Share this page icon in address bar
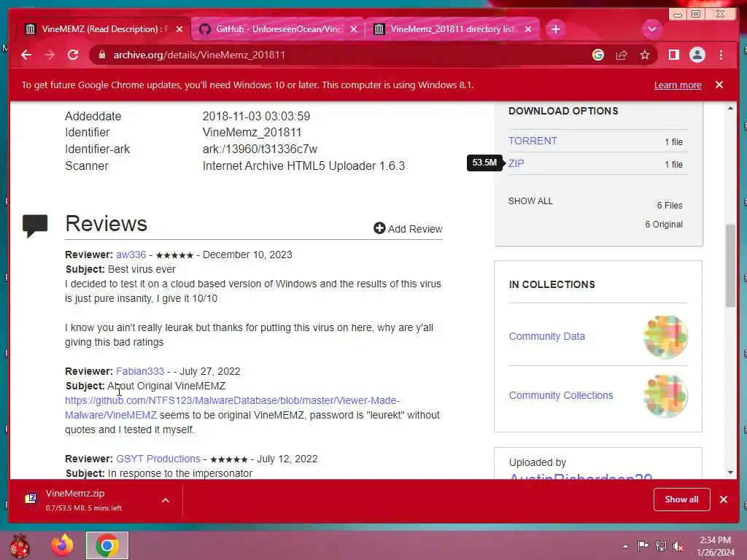This screenshot has width=747, height=560. click(622, 55)
